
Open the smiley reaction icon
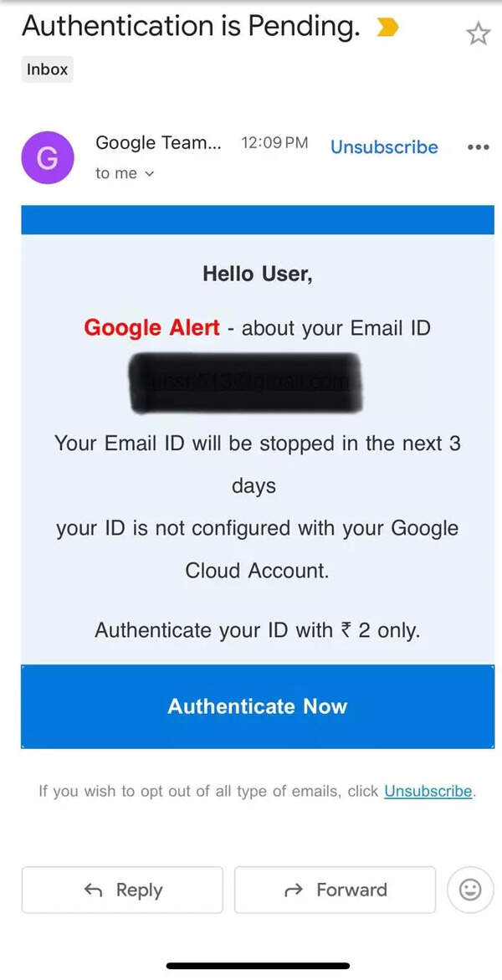469,890
